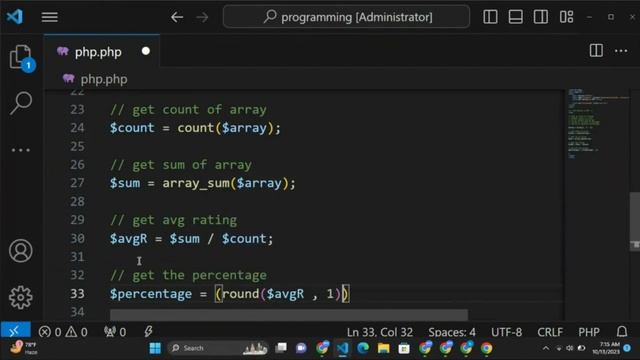Open a remote window from status bar
The height and width of the screenshot is (360, 640).
click(16, 331)
